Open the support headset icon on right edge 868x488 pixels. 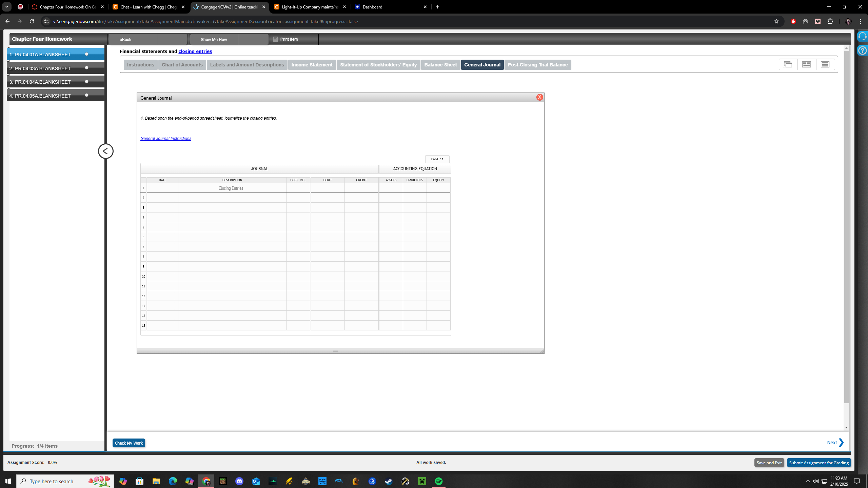[x=862, y=36]
